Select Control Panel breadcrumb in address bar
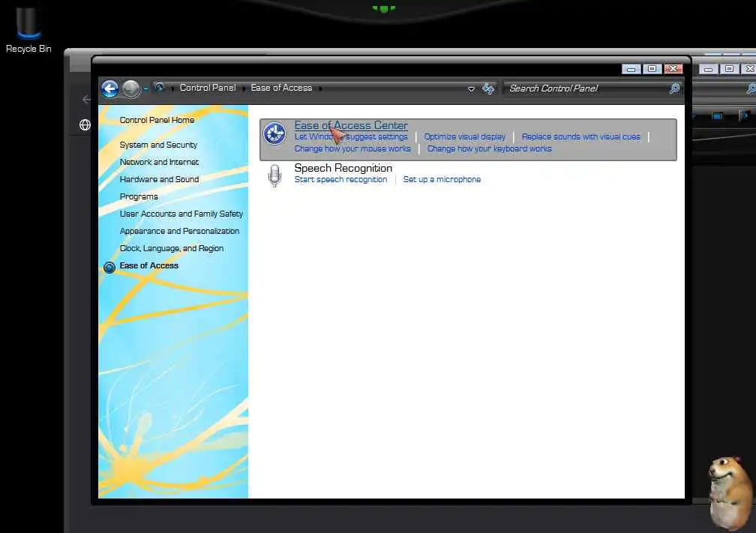 pos(208,88)
